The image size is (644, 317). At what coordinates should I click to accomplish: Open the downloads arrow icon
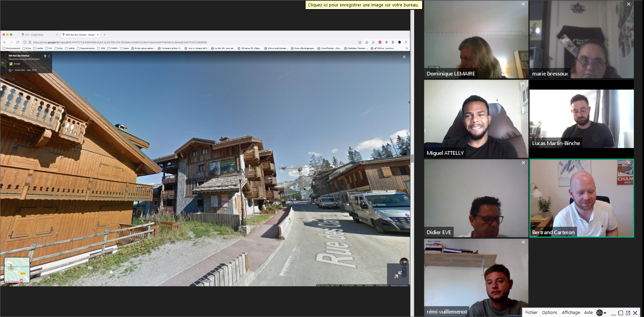click(x=373, y=42)
